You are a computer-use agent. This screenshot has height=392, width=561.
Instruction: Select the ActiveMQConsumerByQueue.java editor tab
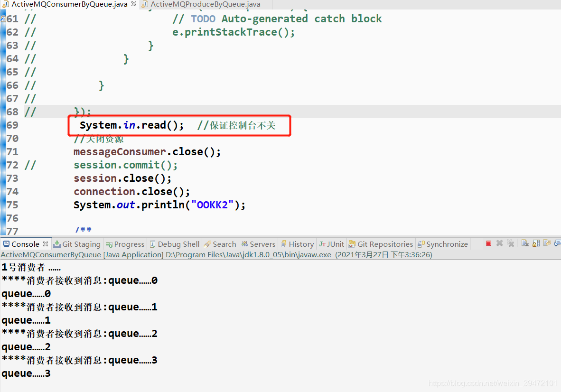pos(69,4)
